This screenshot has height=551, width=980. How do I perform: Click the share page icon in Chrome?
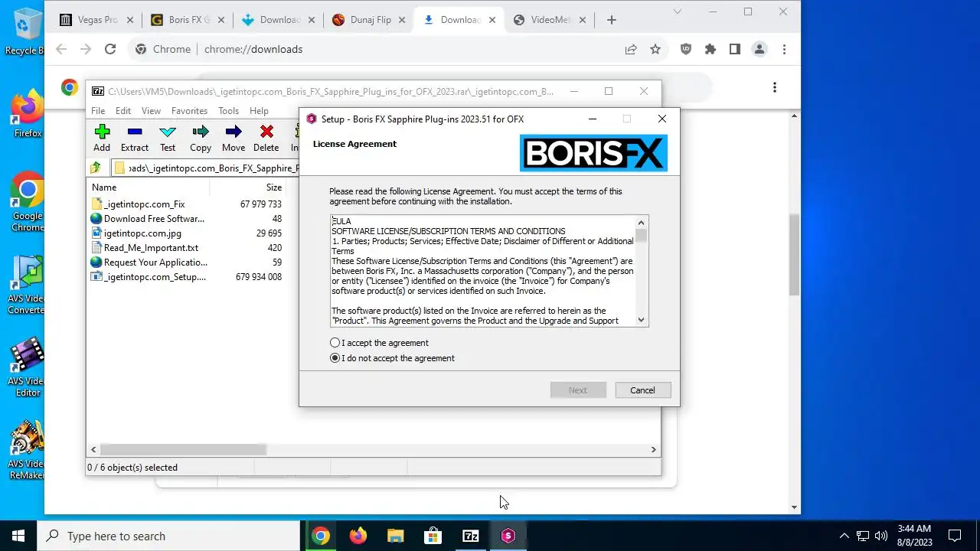(631, 49)
